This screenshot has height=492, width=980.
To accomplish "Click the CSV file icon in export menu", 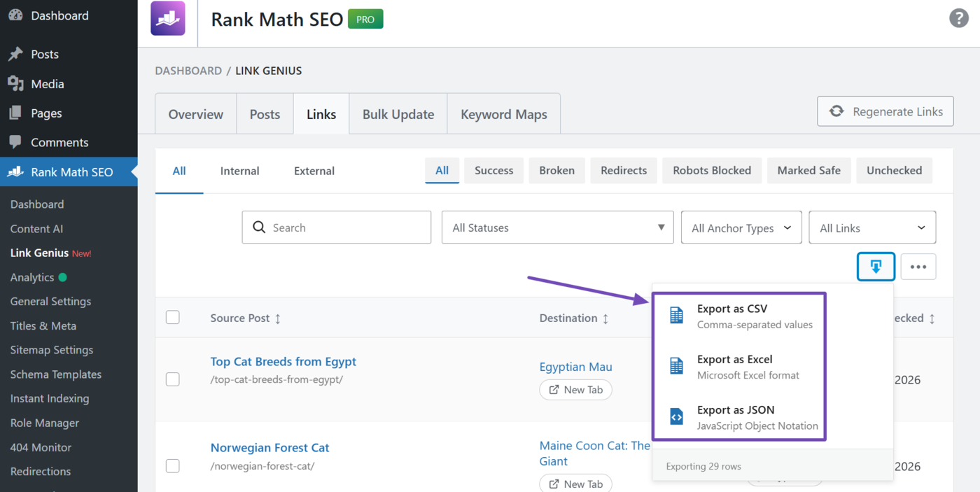I will pyautogui.click(x=676, y=316).
